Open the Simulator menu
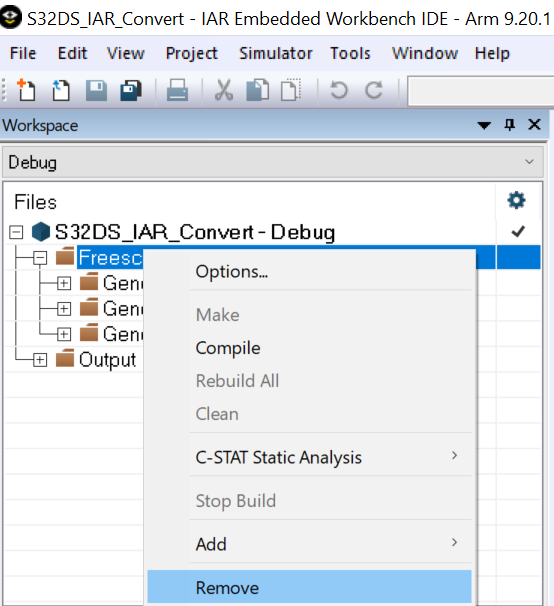Viewport: 554px width, 606px height. click(x=276, y=53)
